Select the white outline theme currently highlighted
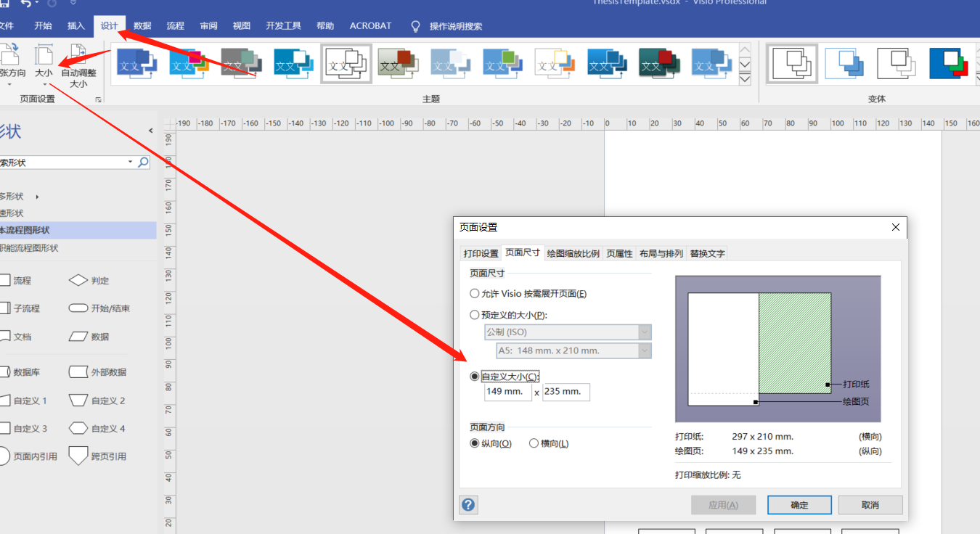 pos(346,63)
